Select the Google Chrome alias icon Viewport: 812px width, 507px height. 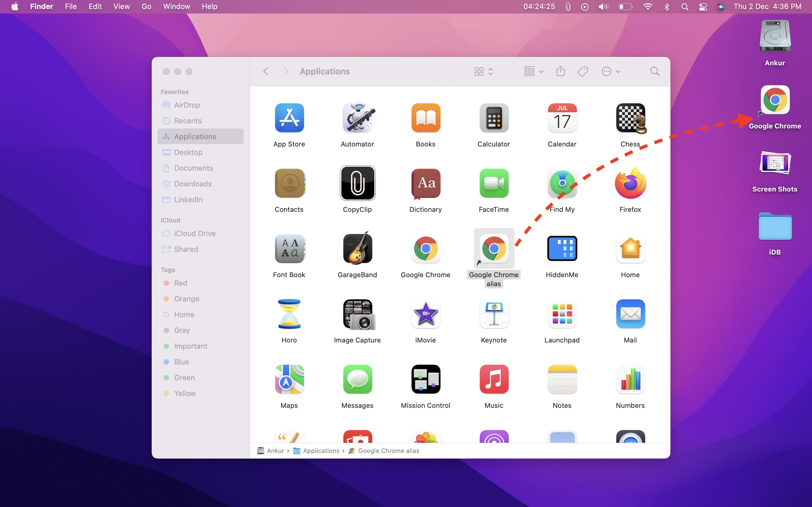click(494, 248)
